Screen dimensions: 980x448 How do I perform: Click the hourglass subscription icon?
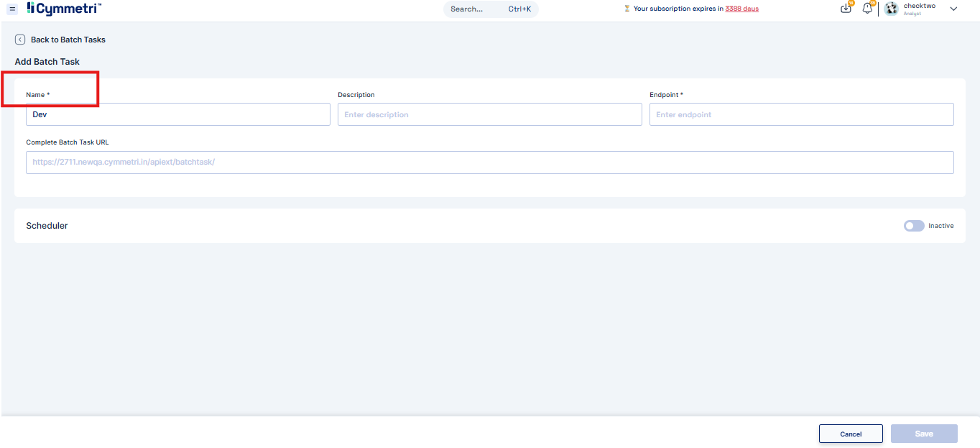627,9
